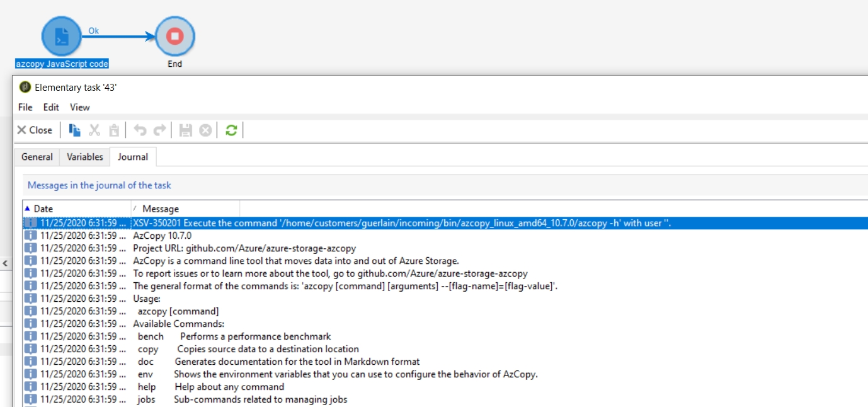
Task: Select the End node in workflow
Action: tap(174, 37)
